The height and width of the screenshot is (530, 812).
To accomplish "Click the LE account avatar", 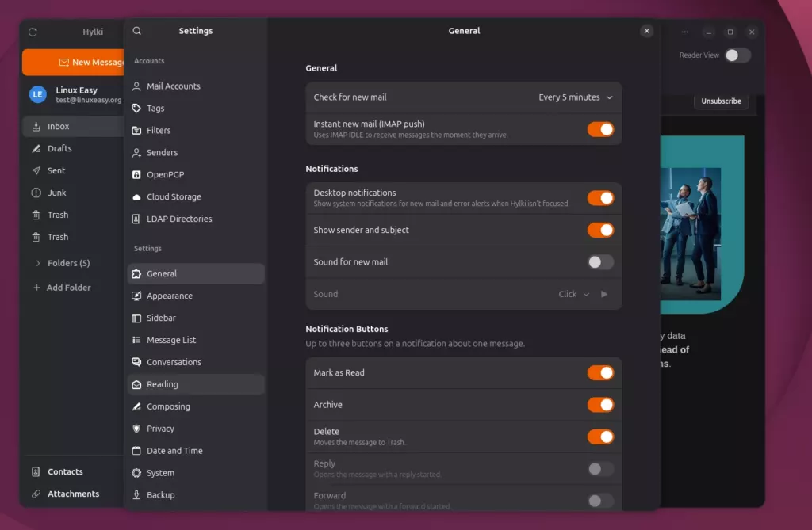I will tap(37, 95).
